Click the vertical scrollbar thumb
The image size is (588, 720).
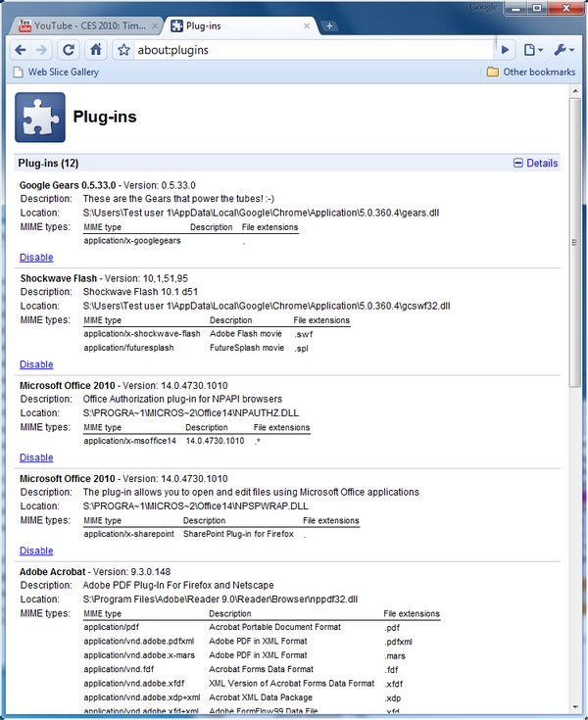[574, 243]
